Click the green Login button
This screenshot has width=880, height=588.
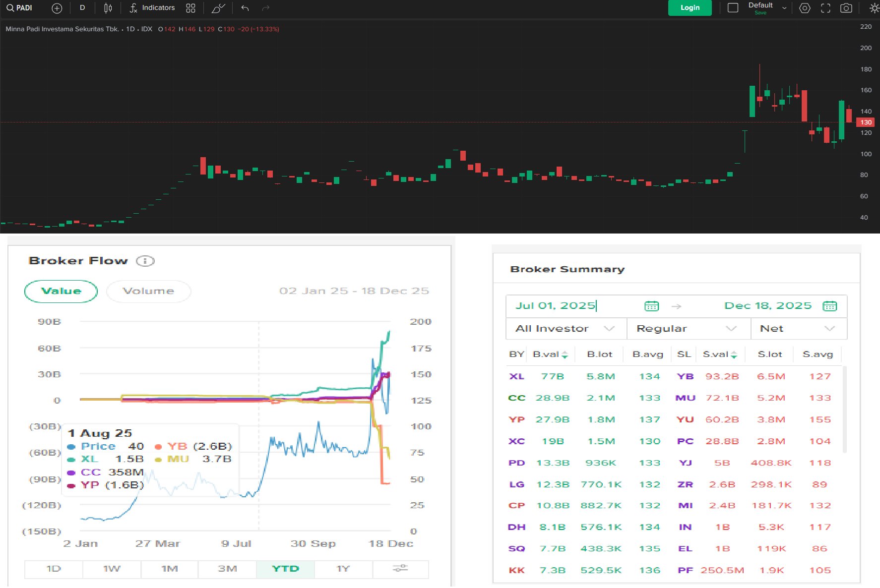click(x=690, y=8)
